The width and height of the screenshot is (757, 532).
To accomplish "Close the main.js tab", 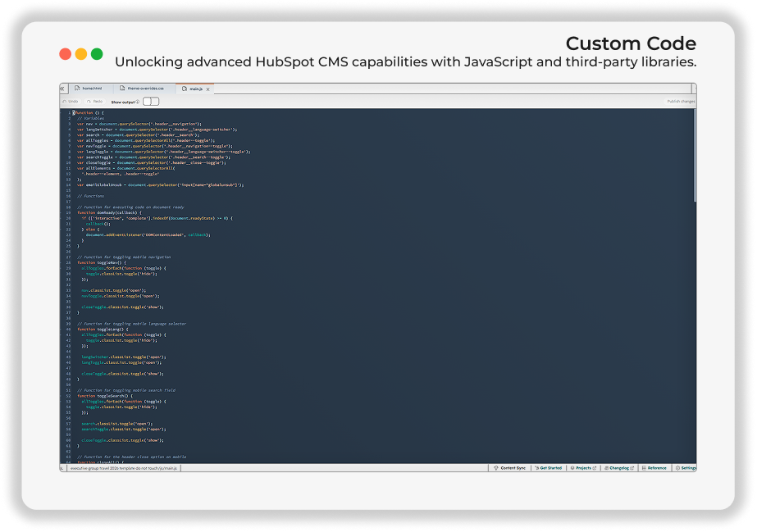I will click(x=208, y=89).
